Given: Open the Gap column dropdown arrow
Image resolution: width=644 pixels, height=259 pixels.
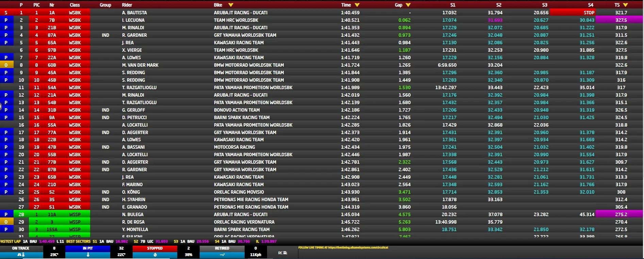Looking at the screenshot, I should [x=408, y=5].
